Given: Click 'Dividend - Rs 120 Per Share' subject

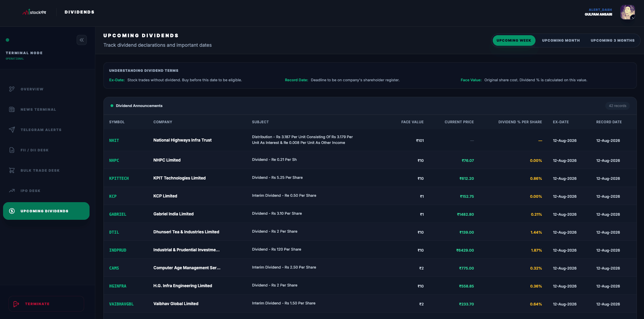Looking at the screenshot, I should pyautogui.click(x=276, y=249).
